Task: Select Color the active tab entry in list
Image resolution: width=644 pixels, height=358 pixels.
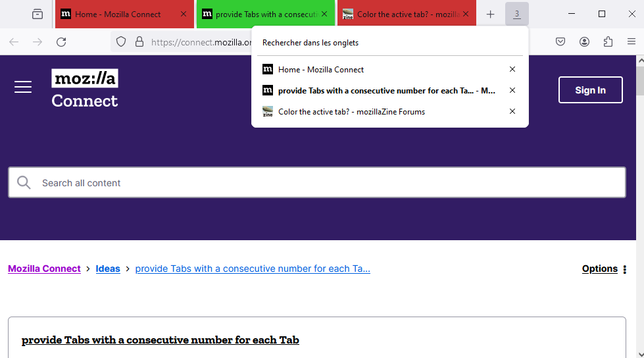Action: tap(351, 112)
